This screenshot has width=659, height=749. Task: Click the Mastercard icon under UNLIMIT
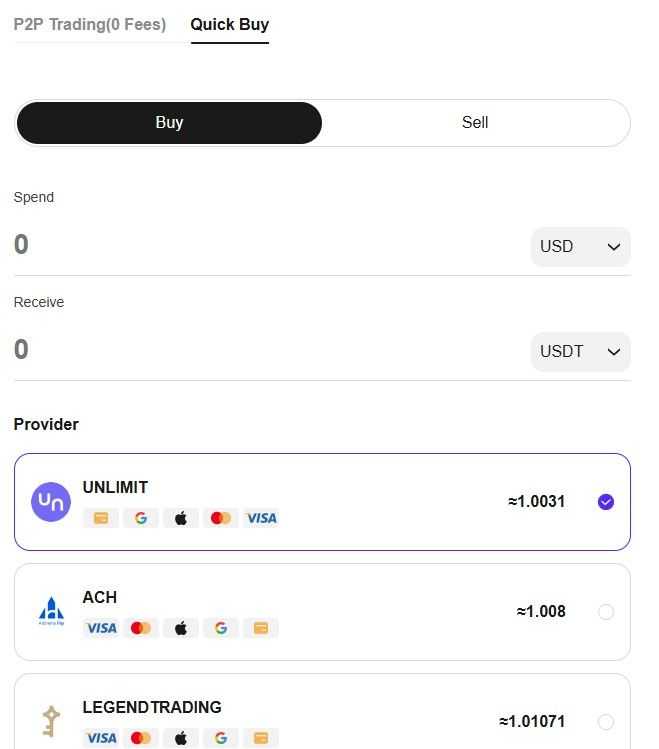pos(221,518)
